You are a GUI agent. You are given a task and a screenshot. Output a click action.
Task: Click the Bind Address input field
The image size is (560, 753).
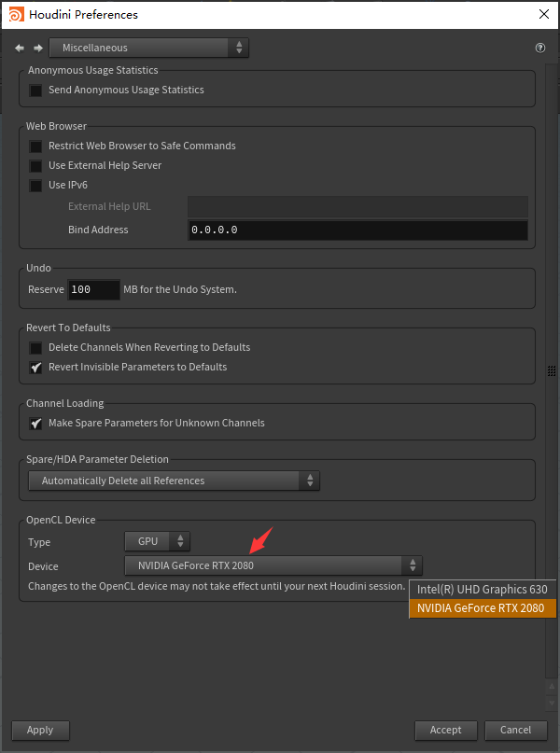point(357,230)
